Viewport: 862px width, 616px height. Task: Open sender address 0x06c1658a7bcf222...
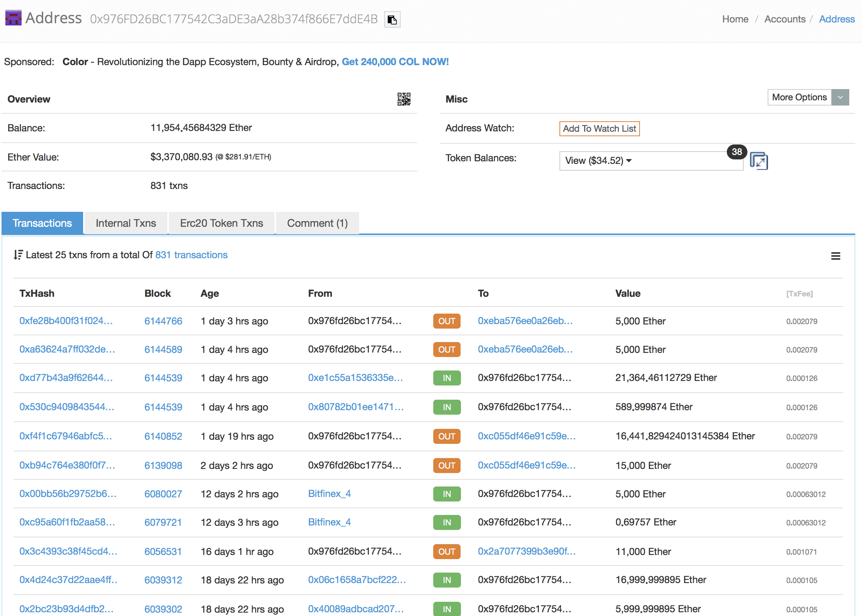tap(357, 580)
